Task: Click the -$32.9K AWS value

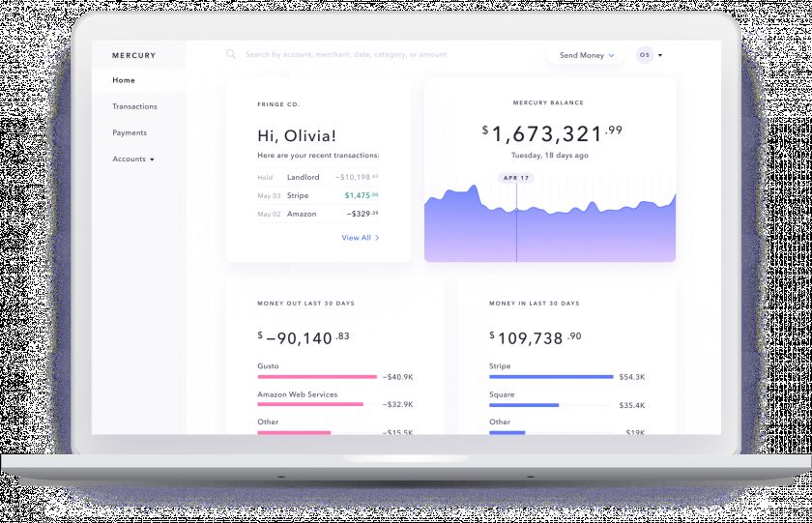Action: [397, 404]
